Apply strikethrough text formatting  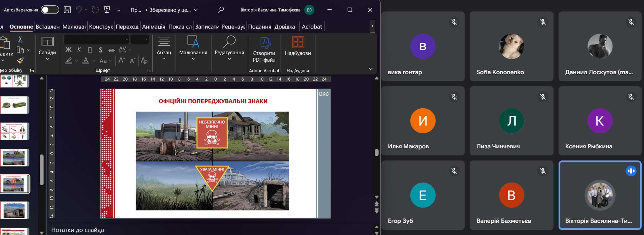tap(112, 50)
